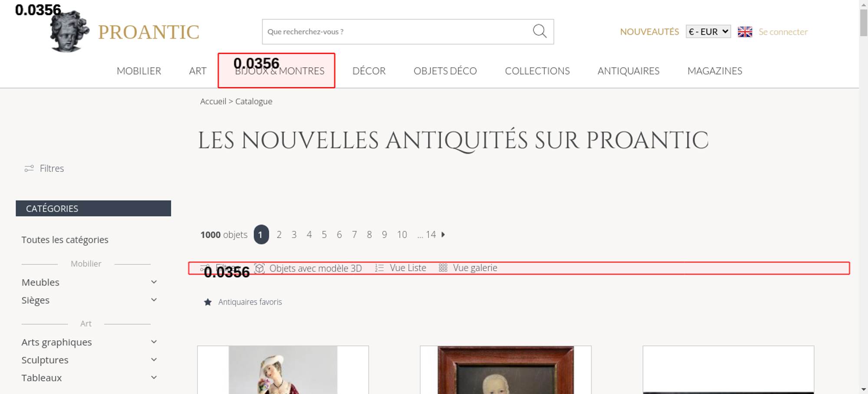The height and width of the screenshot is (394, 868).
Task: Expand the Meubles category
Action: point(154,282)
